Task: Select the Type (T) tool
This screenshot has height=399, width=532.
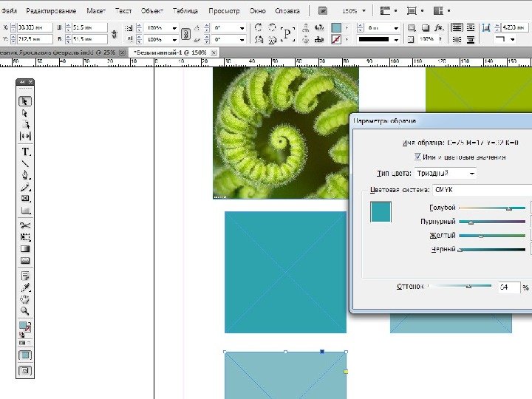Action: click(x=25, y=151)
